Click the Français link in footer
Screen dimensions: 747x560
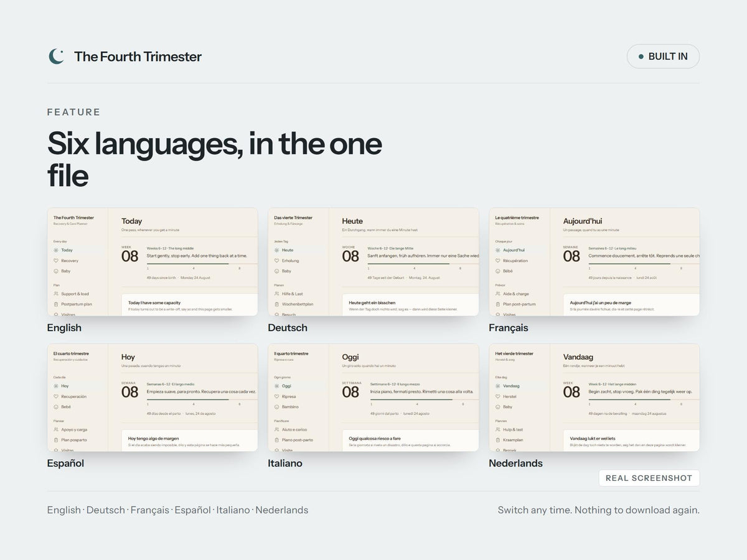click(x=150, y=510)
